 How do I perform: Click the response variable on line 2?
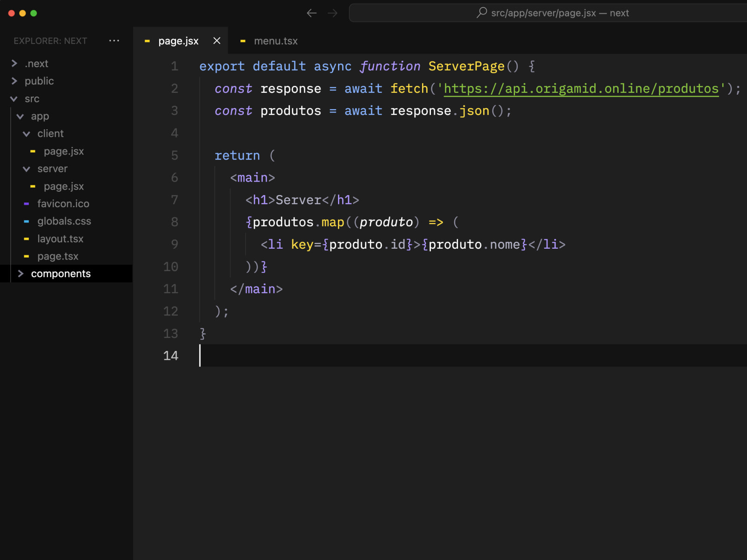[291, 89]
